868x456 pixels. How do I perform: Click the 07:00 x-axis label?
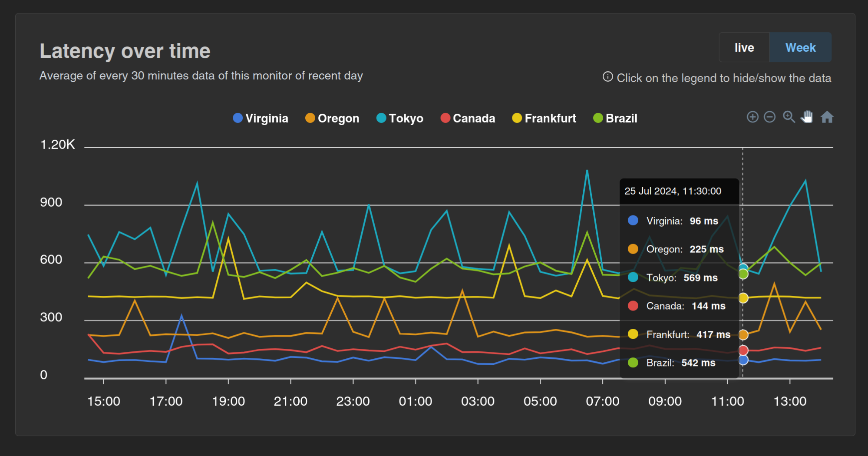point(603,401)
